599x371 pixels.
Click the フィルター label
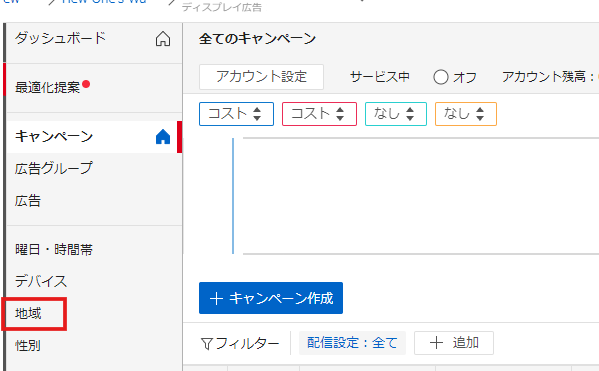click(x=247, y=344)
